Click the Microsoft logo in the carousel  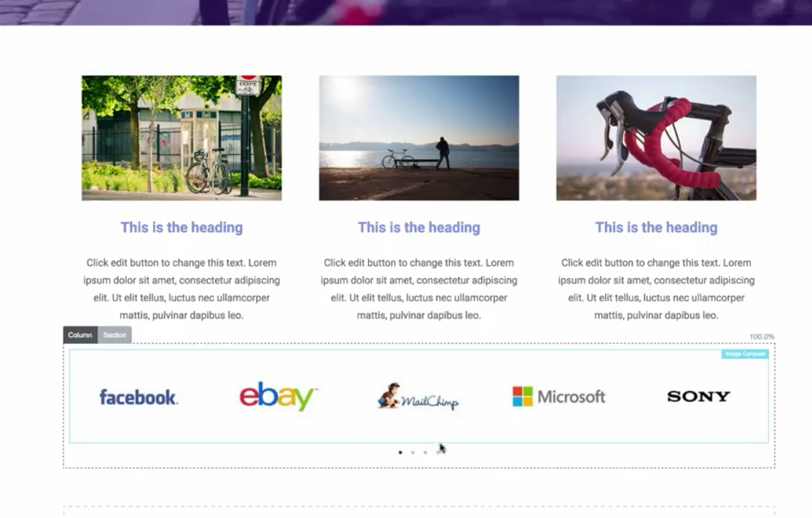click(x=559, y=397)
